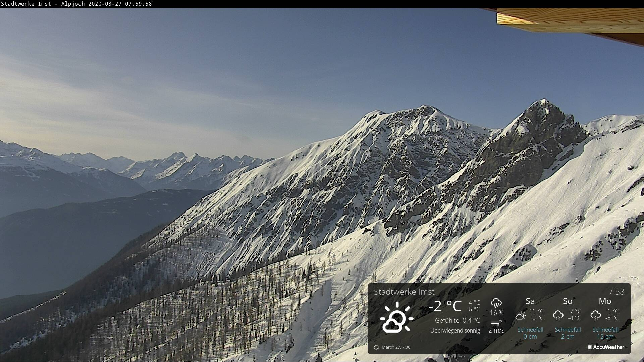
Task: Click the 16 % precipitation value
Action: [497, 313]
